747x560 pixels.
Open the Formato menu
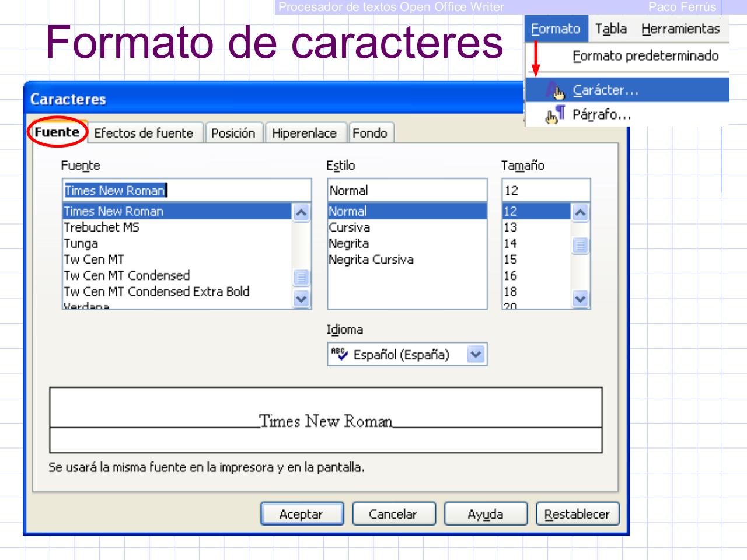point(556,28)
